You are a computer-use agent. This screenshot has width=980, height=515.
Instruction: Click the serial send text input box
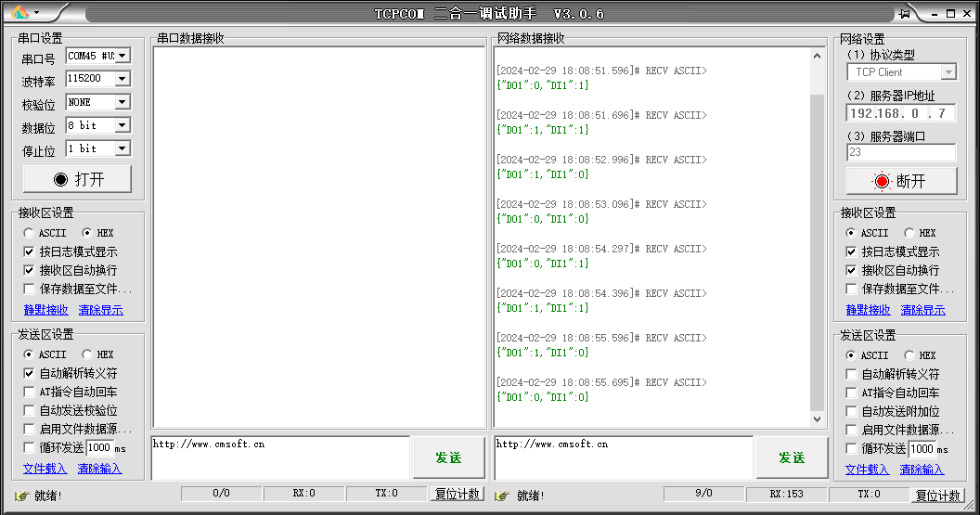pos(280,458)
